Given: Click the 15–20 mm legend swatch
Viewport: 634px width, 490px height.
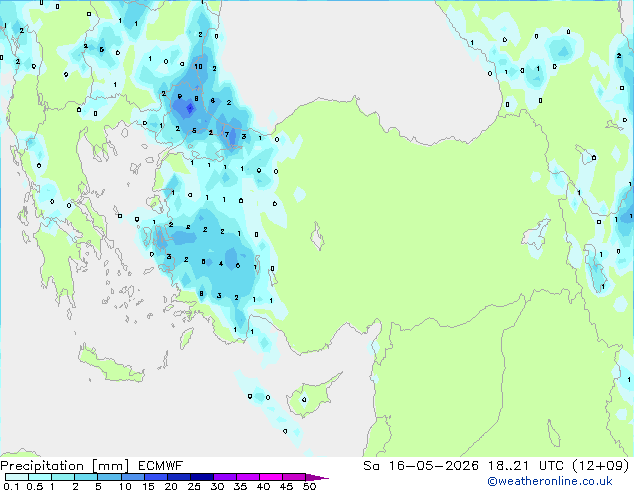Looking at the screenshot, I should point(155,477).
